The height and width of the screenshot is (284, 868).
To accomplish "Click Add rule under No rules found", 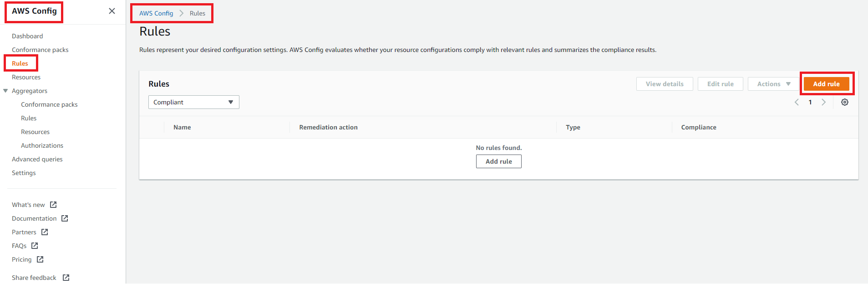I will point(499,161).
